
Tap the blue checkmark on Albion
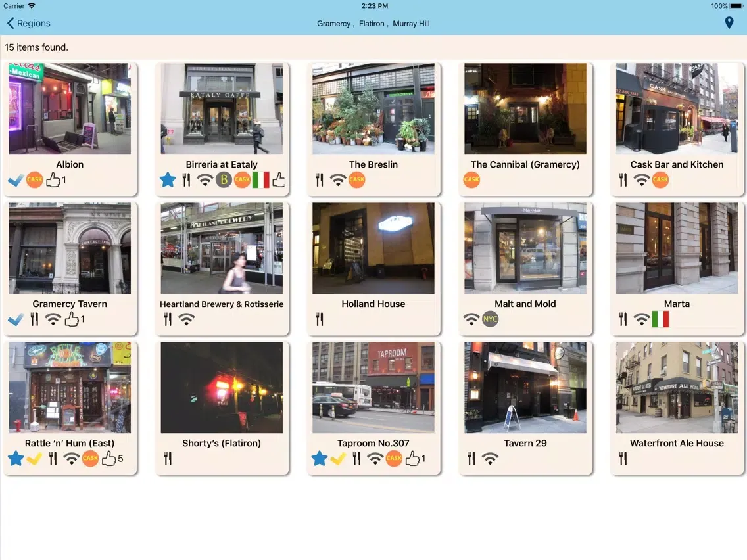click(x=15, y=180)
